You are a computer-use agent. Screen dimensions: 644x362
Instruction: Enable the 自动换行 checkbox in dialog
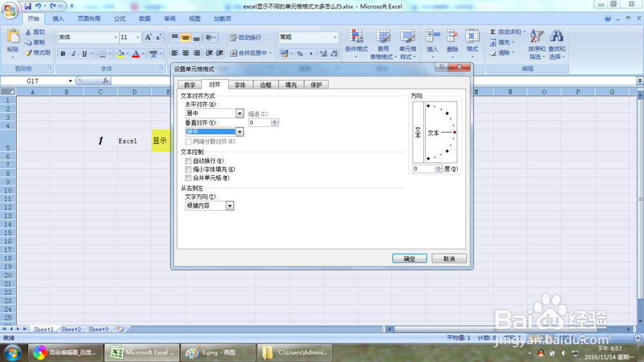click(x=188, y=161)
